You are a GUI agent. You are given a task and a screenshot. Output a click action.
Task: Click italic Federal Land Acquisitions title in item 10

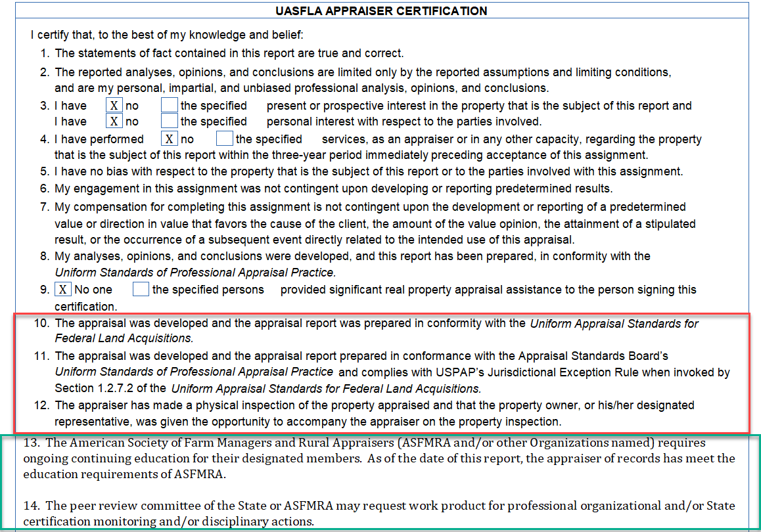614,324
